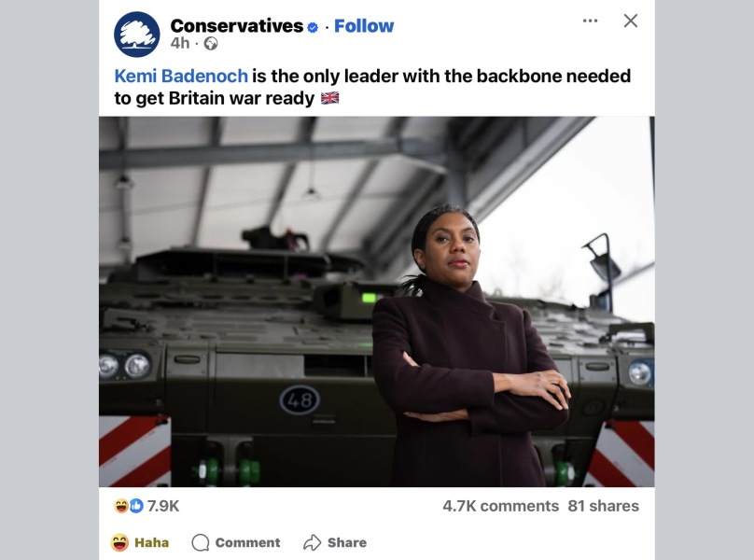
Task: Toggle the Haha reaction button
Action: (139, 542)
